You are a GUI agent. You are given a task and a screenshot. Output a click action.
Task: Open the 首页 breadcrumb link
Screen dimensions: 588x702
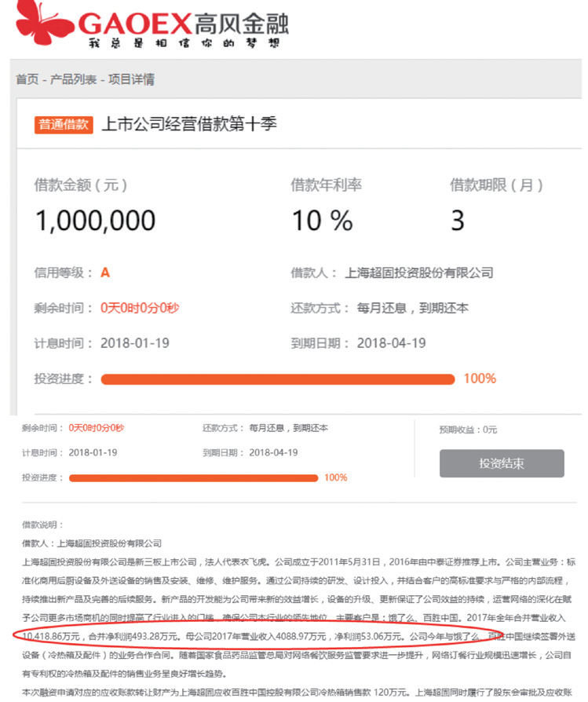point(27,79)
